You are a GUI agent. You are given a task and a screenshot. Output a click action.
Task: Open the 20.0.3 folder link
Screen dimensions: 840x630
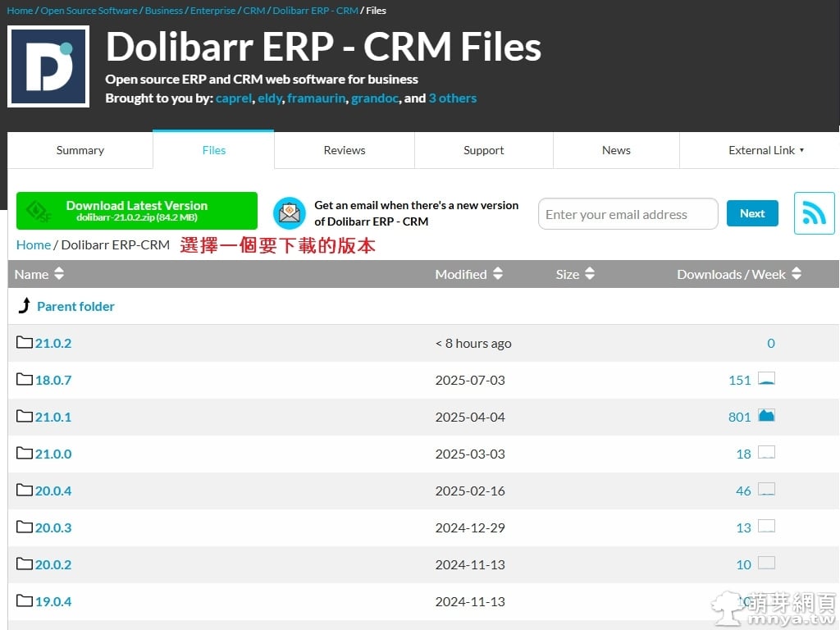pos(53,527)
